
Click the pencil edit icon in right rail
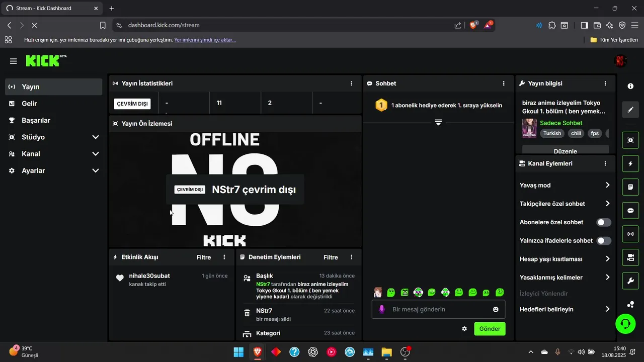630,110
